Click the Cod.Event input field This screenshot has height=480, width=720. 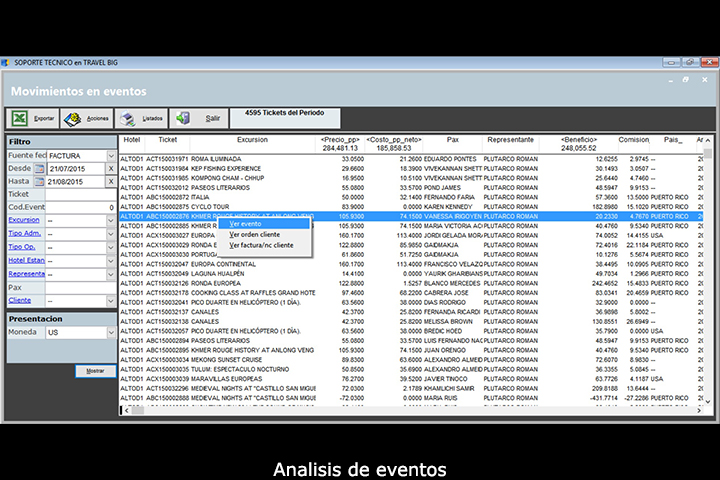pyautogui.click(x=82, y=207)
